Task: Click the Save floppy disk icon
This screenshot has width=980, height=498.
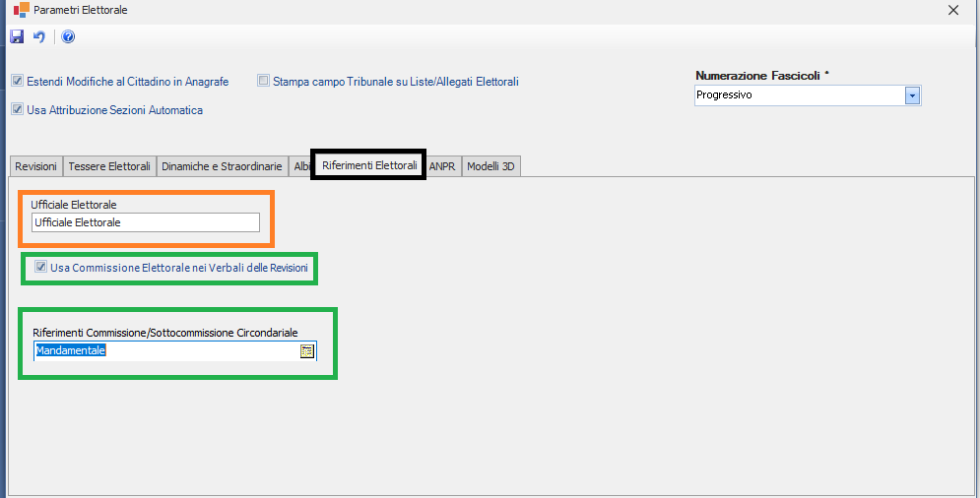Action: (x=17, y=37)
